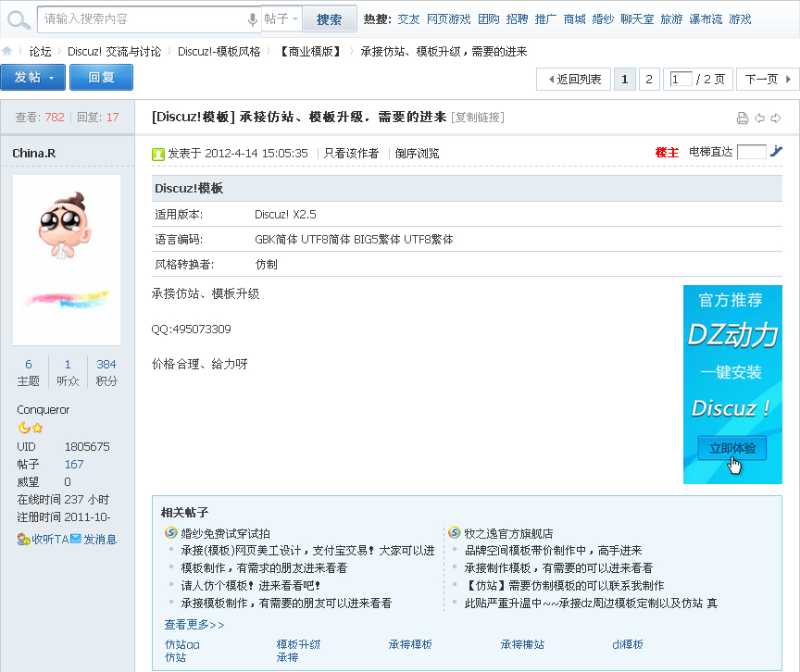
Task: Toggle 只看该作者 author-only view
Action: 351,154
